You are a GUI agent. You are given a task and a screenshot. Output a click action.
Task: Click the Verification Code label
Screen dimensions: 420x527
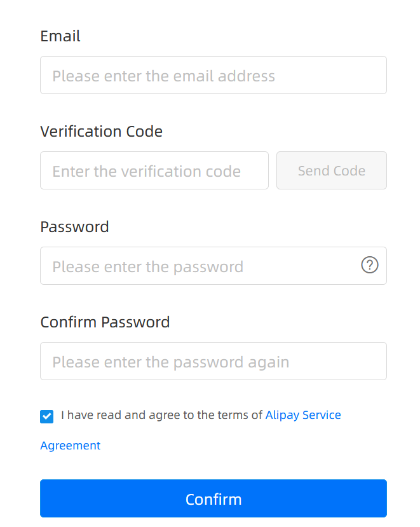pos(101,132)
